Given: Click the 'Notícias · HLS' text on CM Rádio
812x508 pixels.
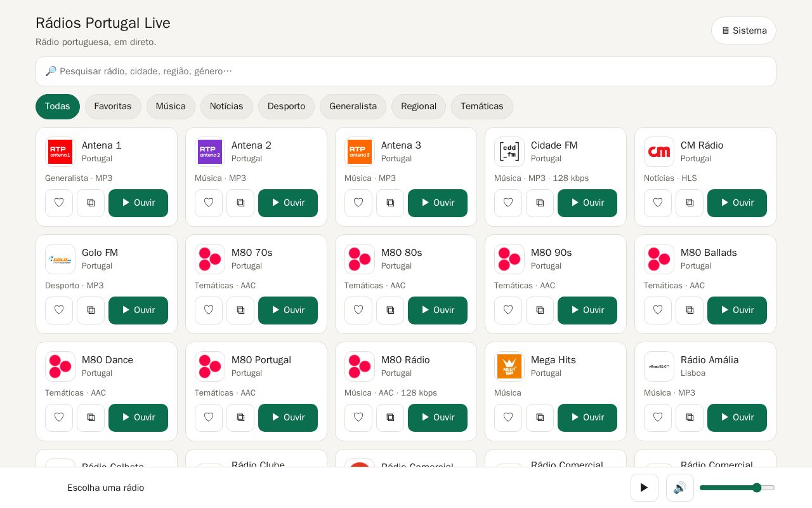Looking at the screenshot, I should (671, 178).
